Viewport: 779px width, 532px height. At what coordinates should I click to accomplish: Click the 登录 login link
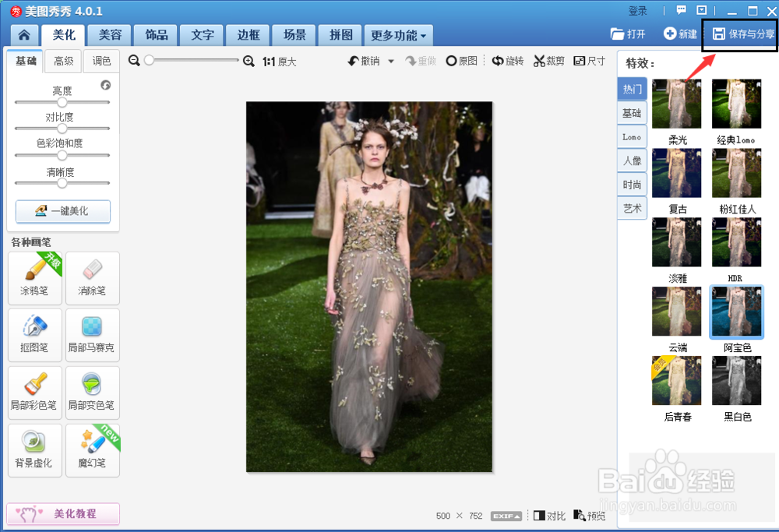(638, 11)
